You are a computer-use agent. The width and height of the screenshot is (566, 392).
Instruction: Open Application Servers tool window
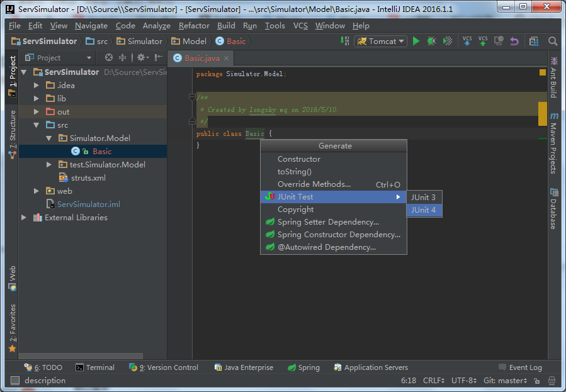click(371, 367)
